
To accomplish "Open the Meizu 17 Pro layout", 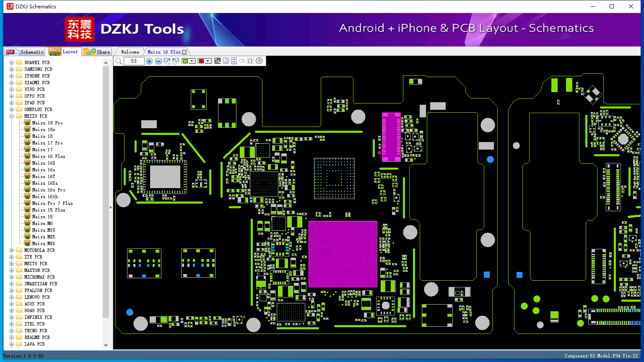I will [47, 143].
